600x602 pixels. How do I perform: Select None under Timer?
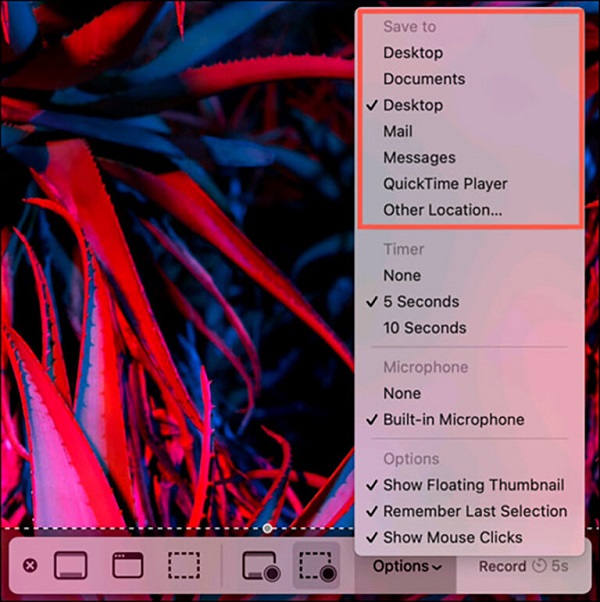[x=402, y=275]
